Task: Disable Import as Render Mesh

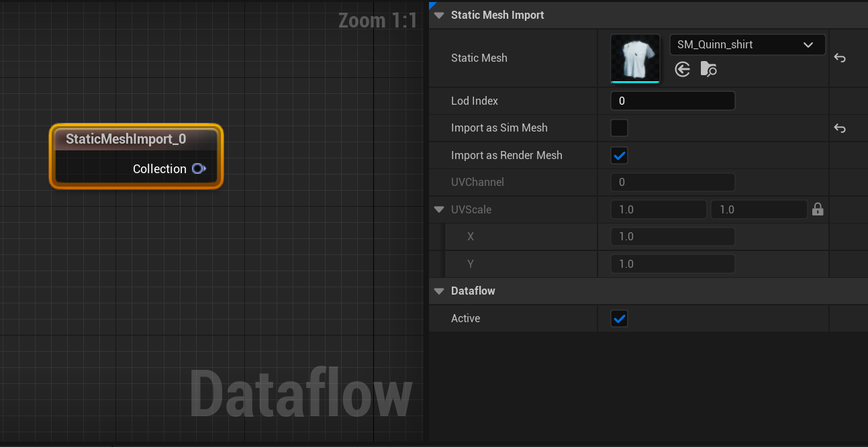Action: [x=618, y=155]
